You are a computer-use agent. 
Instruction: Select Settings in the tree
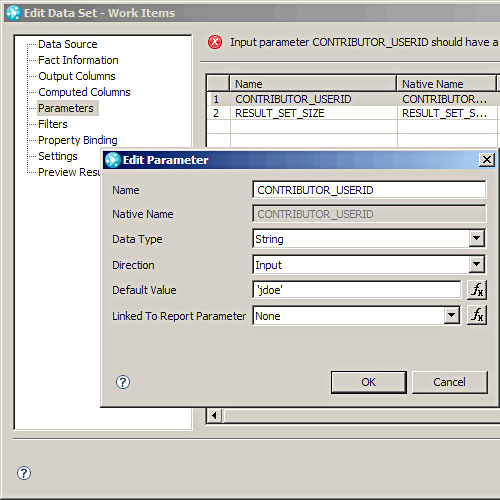[58, 156]
